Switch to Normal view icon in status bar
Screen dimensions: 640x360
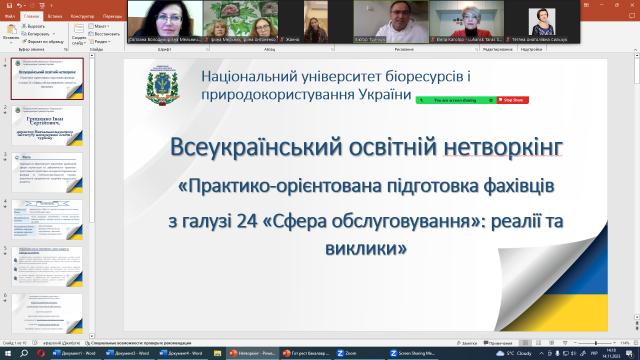coord(526,343)
